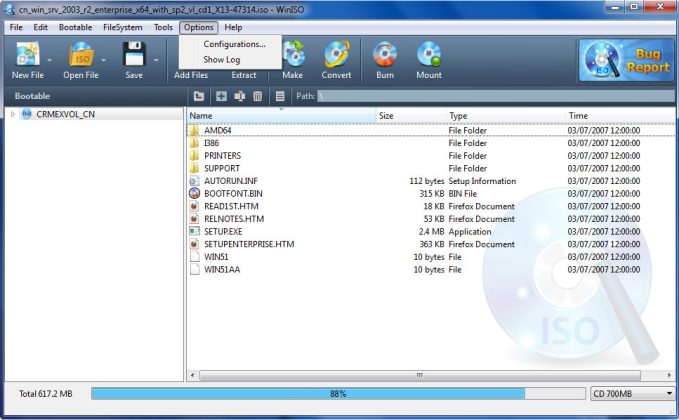Select the WIN51 file row
This screenshot has width=679, height=420.
pos(431,257)
